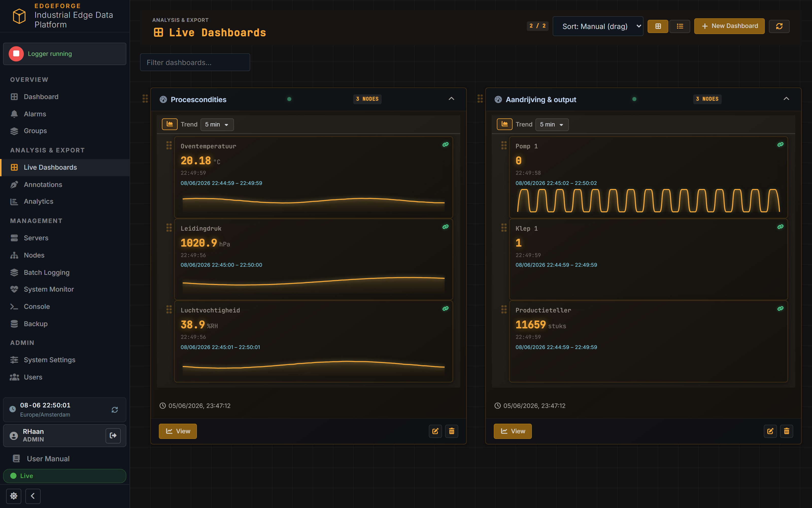Open Groups in sidebar
This screenshot has height=508, width=812.
[x=65, y=131]
